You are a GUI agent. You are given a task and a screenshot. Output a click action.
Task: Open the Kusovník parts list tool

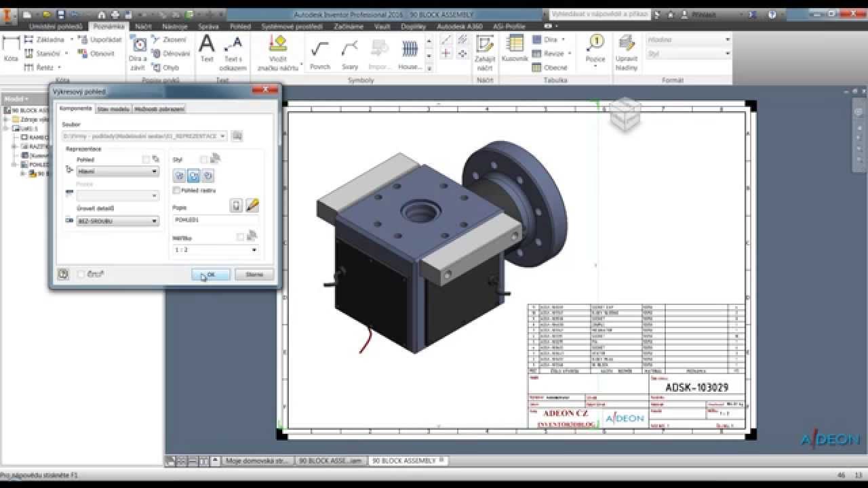point(515,49)
